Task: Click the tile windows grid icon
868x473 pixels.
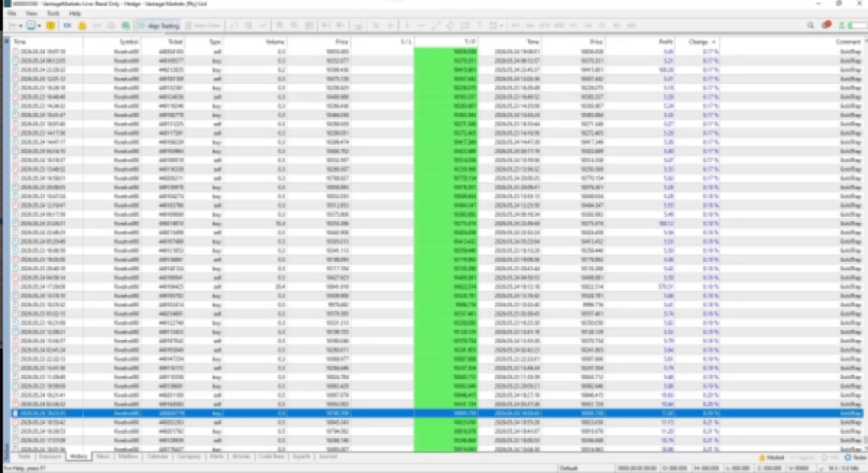Action: pos(309,25)
